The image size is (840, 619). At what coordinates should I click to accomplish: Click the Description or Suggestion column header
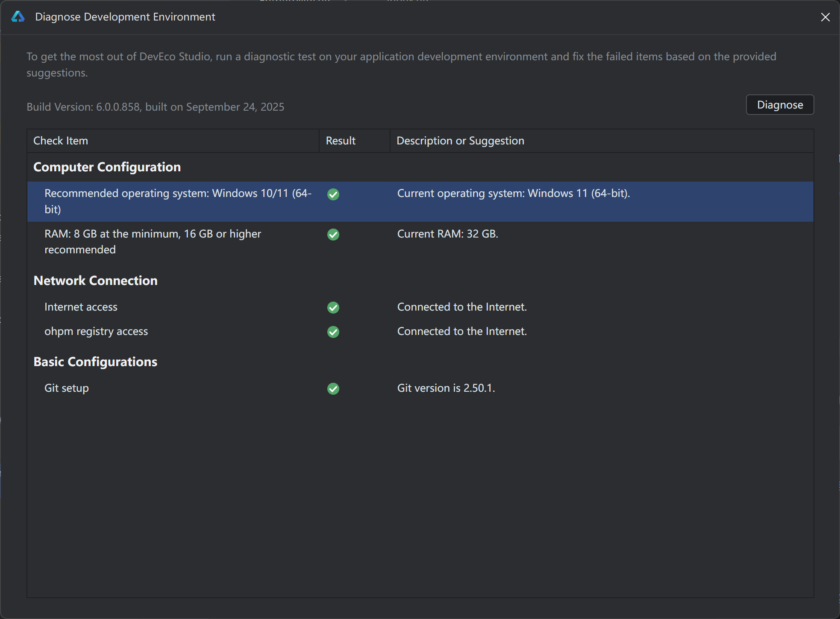pyautogui.click(x=460, y=141)
